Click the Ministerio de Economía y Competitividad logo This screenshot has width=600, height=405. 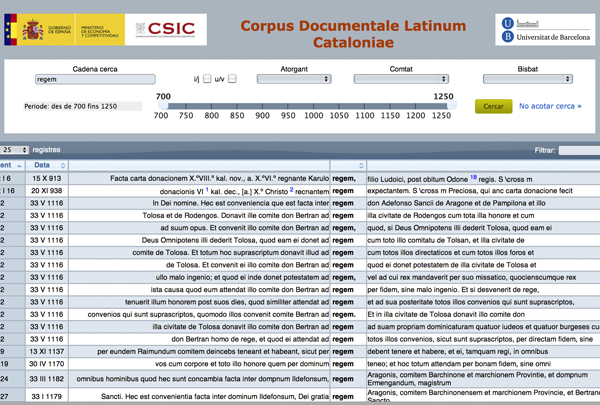tap(100, 29)
